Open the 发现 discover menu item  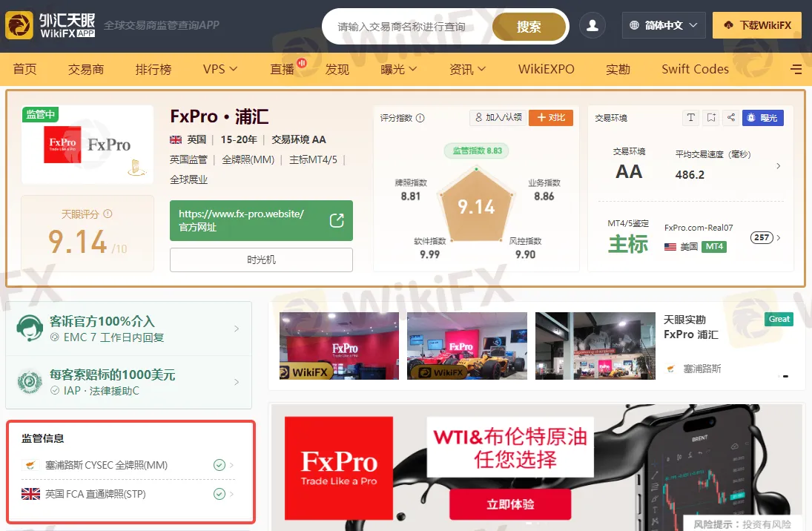tap(337, 69)
